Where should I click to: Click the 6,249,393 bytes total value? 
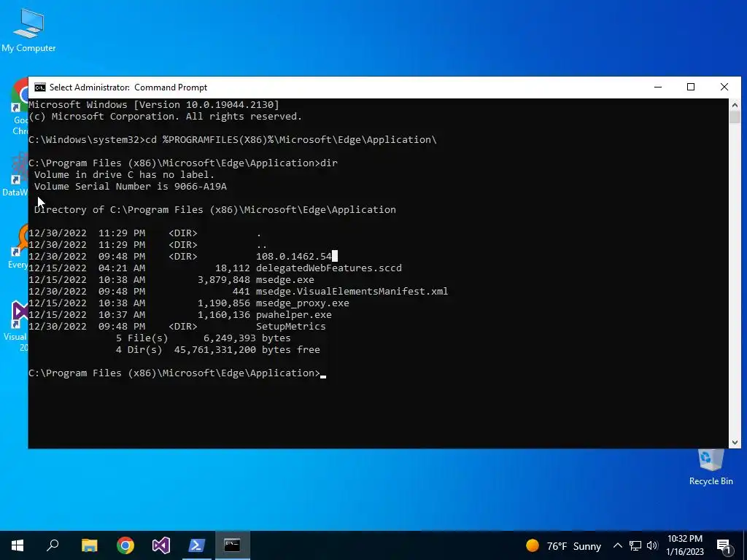(247, 338)
